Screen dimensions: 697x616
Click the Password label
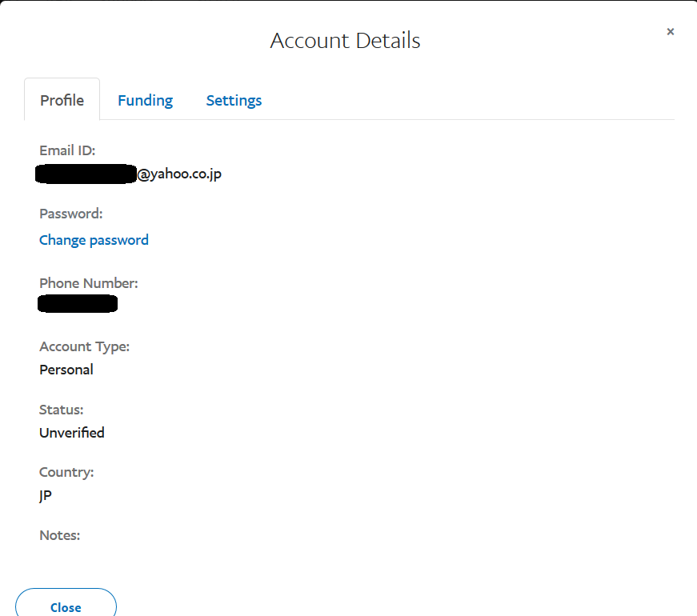71,214
